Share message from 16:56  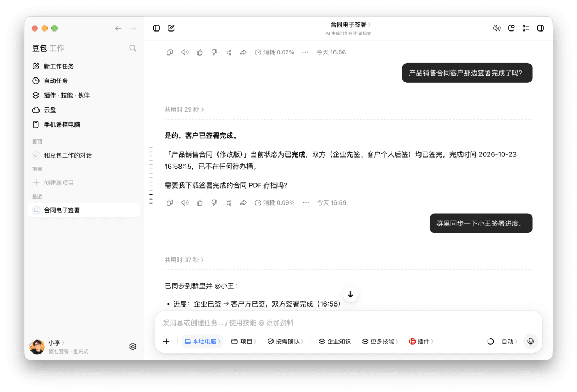tap(243, 52)
